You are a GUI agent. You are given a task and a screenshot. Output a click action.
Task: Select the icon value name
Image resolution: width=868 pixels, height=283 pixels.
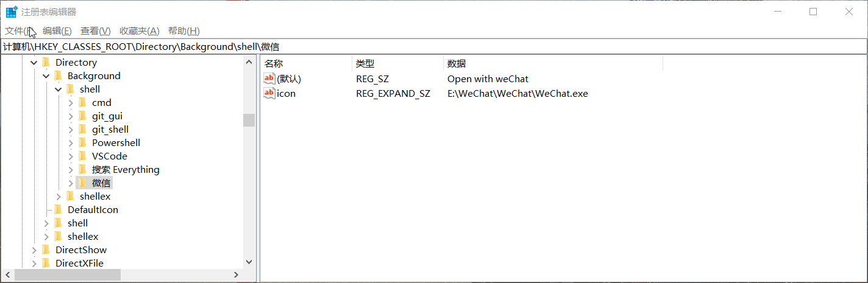point(286,93)
